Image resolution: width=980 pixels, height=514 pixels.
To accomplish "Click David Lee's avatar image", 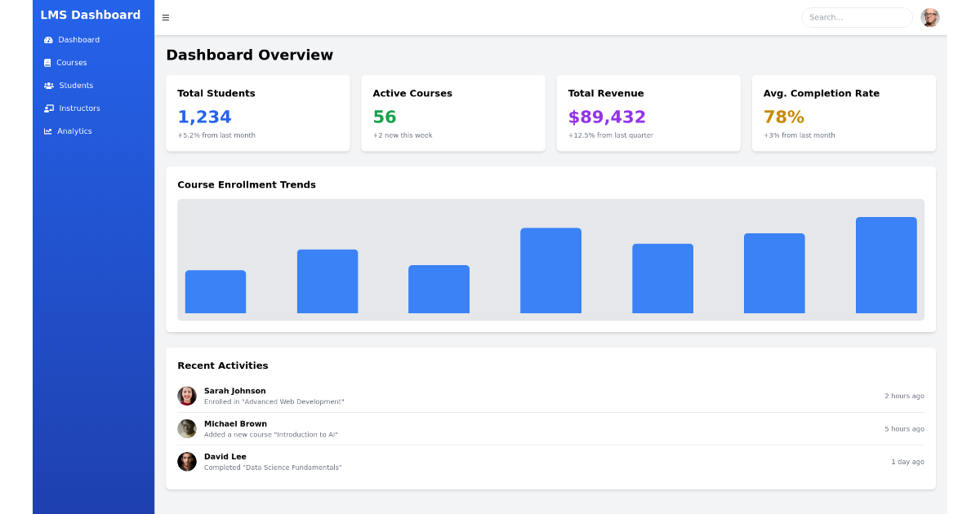I will coord(187,461).
